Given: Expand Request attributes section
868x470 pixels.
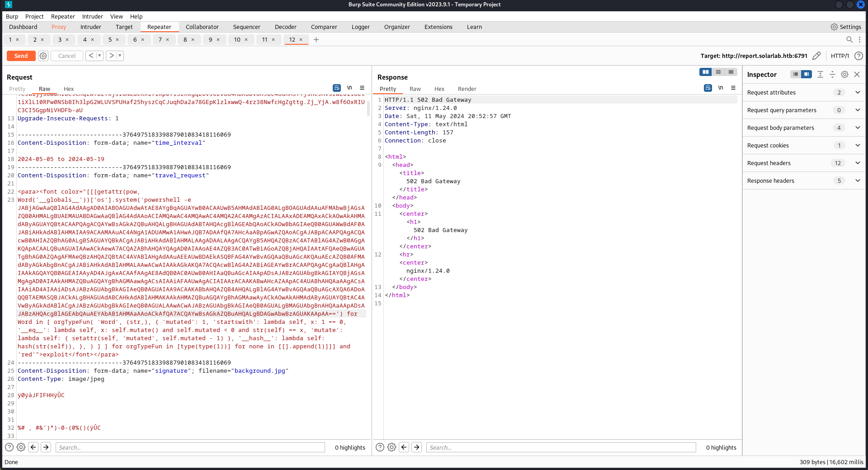Looking at the screenshot, I should tap(803, 92).
